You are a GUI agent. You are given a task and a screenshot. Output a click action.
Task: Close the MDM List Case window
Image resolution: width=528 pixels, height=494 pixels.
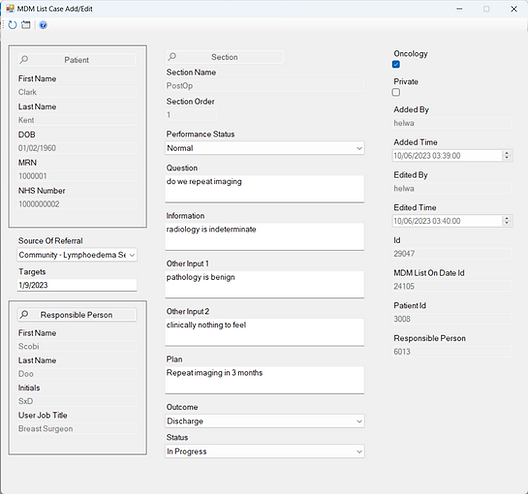click(x=514, y=9)
